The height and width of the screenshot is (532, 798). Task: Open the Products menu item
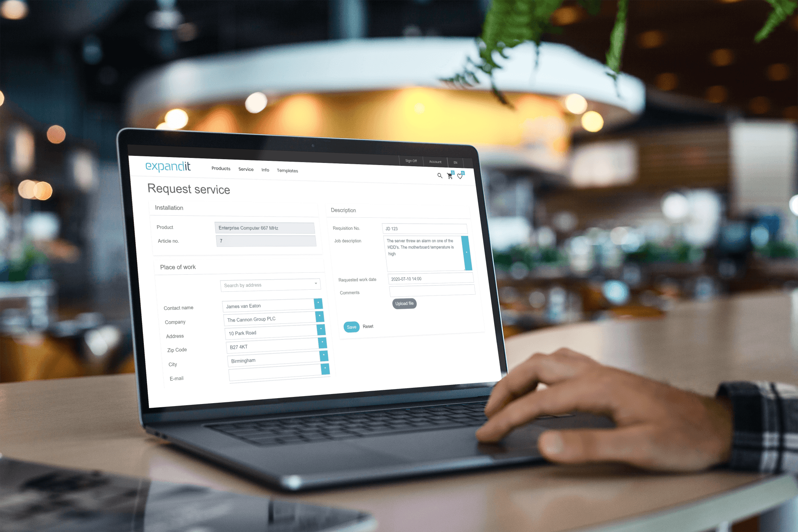(220, 170)
